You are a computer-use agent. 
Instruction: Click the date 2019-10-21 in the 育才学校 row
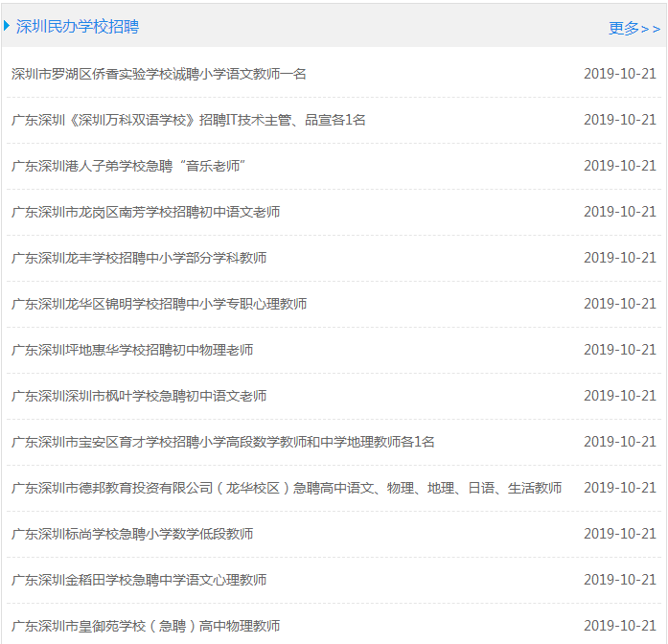pos(620,442)
